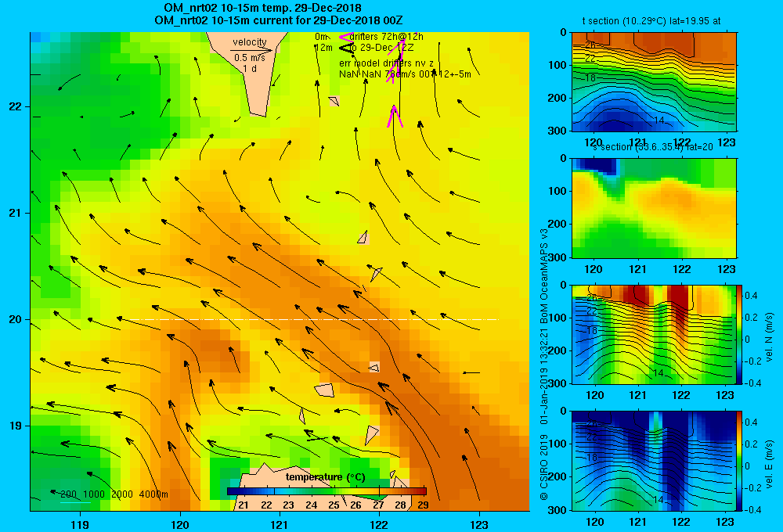Click the main map's longitude label 119
This screenshot has width=783, height=532.
tap(81, 524)
